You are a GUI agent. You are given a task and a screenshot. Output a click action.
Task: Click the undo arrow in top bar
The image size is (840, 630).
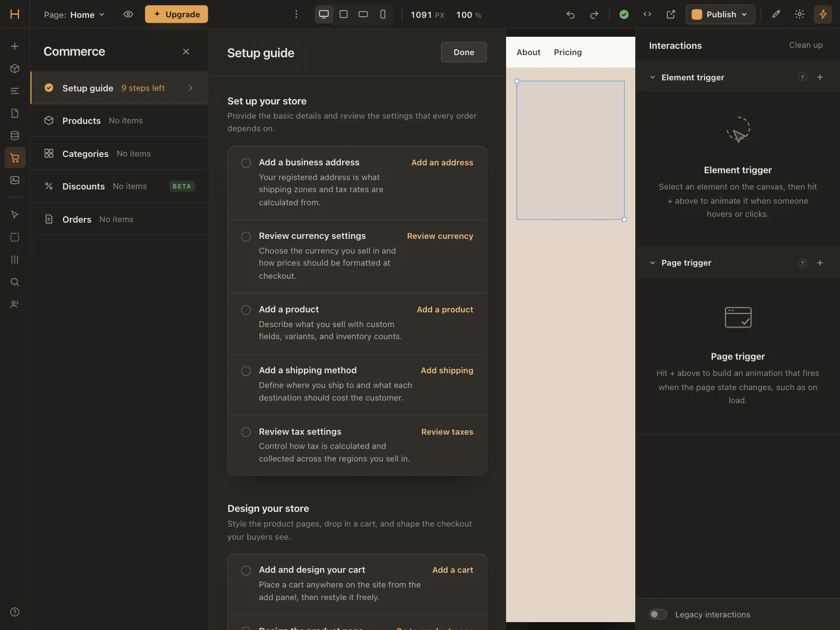coord(571,15)
